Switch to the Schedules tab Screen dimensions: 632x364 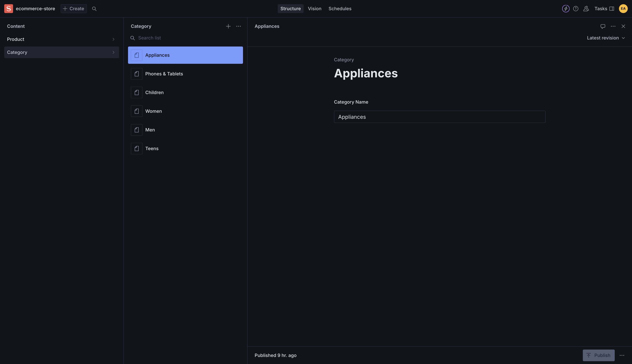(340, 9)
